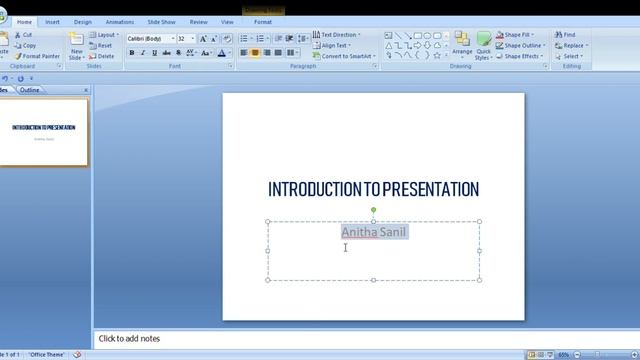Open the Slide Show ribbon tab
Viewport: 640px width, 360px height.
(161, 22)
